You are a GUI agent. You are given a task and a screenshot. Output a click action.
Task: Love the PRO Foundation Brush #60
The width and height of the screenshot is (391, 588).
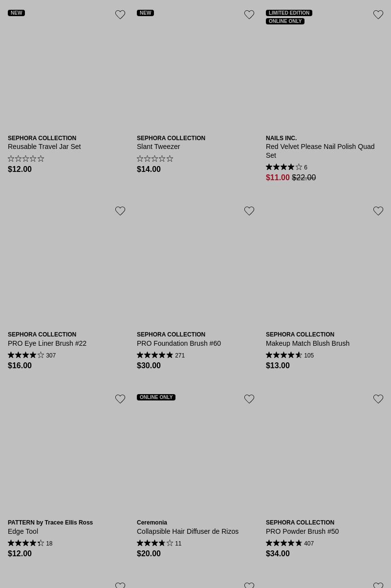pos(249,211)
